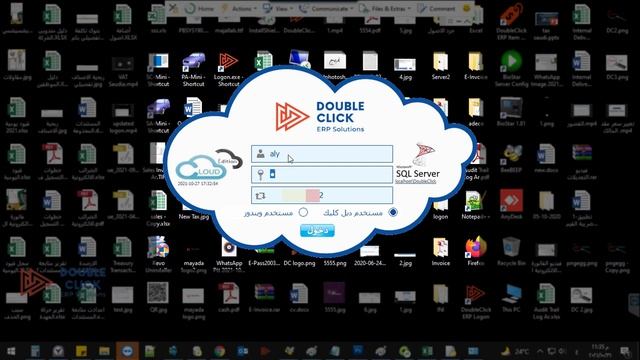Open PA-Mini Shortcut desktop icon
640x360 pixels.
point(193,69)
